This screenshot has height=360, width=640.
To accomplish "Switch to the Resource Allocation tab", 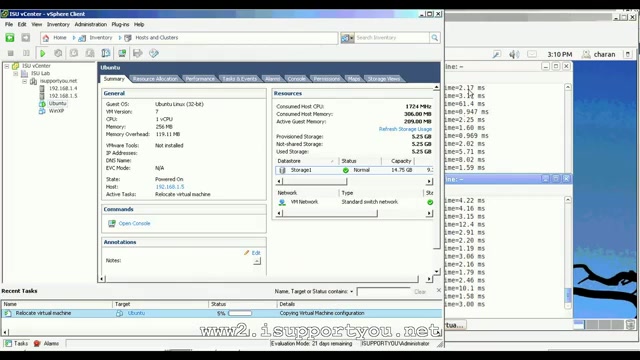I will (155, 79).
